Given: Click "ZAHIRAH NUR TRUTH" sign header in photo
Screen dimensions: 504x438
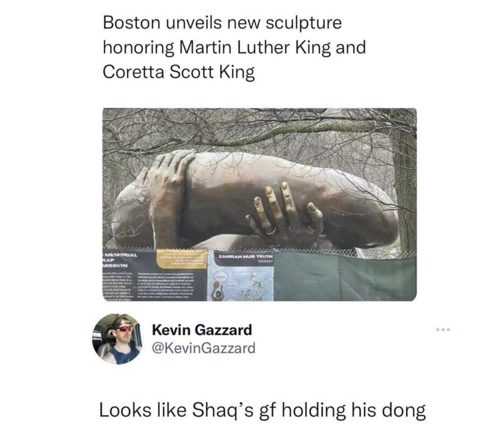Looking at the screenshot, I should coord(245,255).
